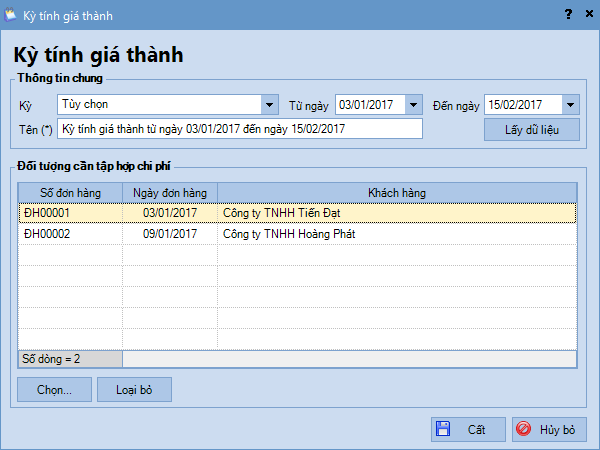Close the Kỳ tính giá thành dialog
Image resolution: width=600 pixels, height=450 pixels.
(x=587, y=14)
